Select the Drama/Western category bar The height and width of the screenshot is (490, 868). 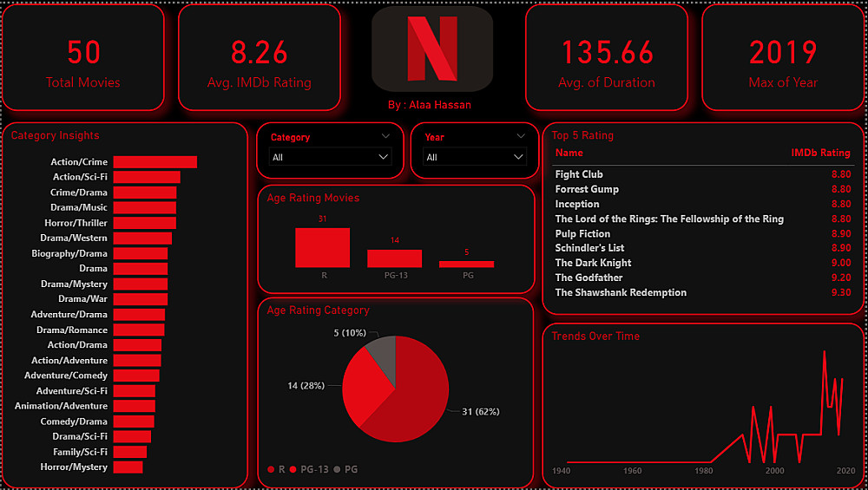pos(142,238)
